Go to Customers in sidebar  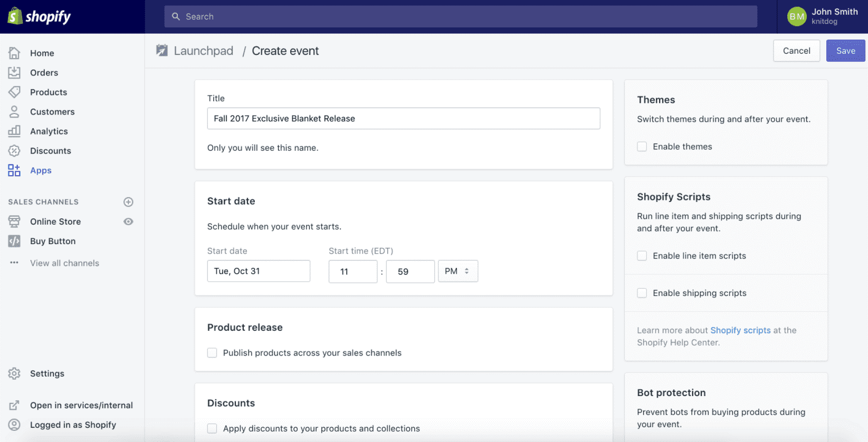pos(52,112)
